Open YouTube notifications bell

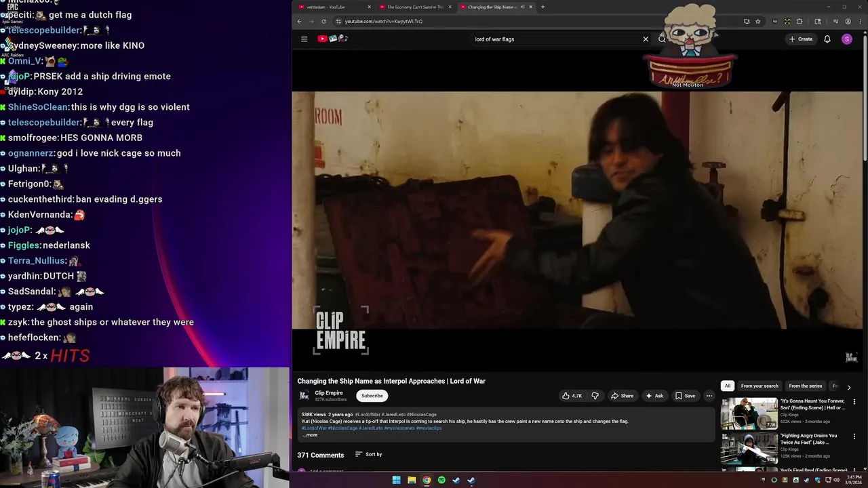tap(827, 39)
